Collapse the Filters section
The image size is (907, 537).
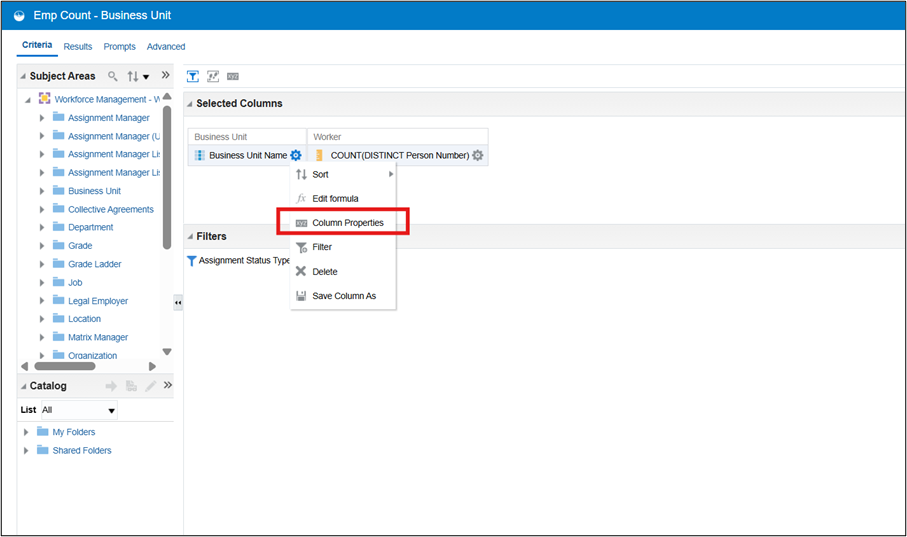click(190, 237)
